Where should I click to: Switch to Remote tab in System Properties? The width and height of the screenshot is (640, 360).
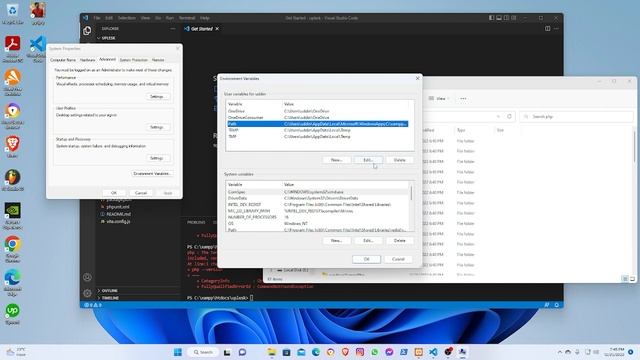158,60
